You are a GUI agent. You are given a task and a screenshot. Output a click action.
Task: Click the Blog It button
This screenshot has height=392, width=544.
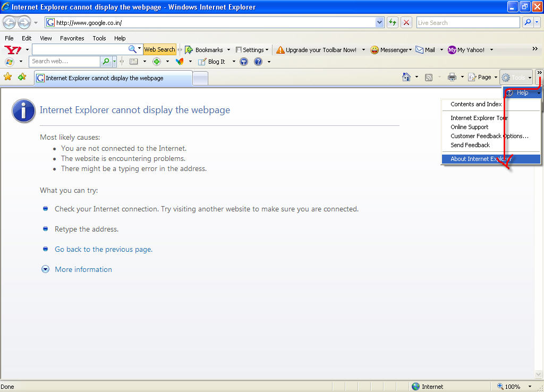pos(211,62)
